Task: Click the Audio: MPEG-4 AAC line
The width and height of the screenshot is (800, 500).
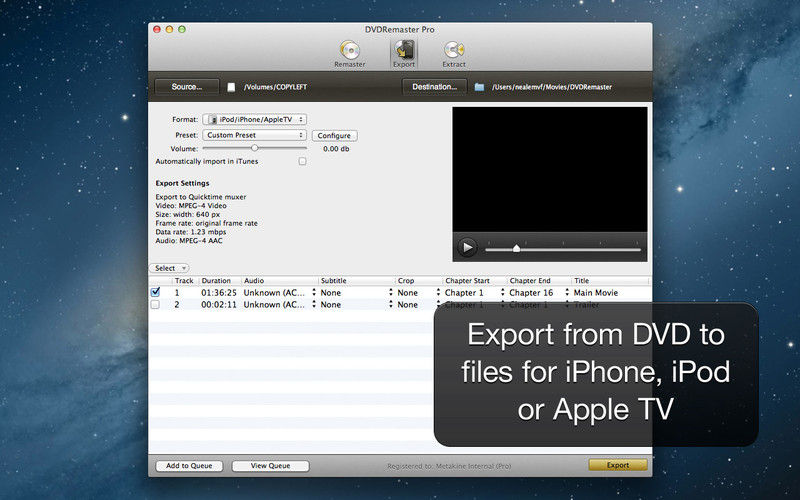Action: click(189, 241)
